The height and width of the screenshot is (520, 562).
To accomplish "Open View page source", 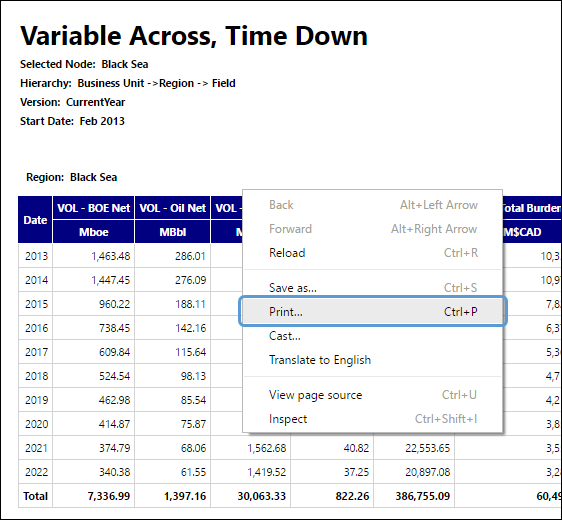I will click(x=373, y=395).
